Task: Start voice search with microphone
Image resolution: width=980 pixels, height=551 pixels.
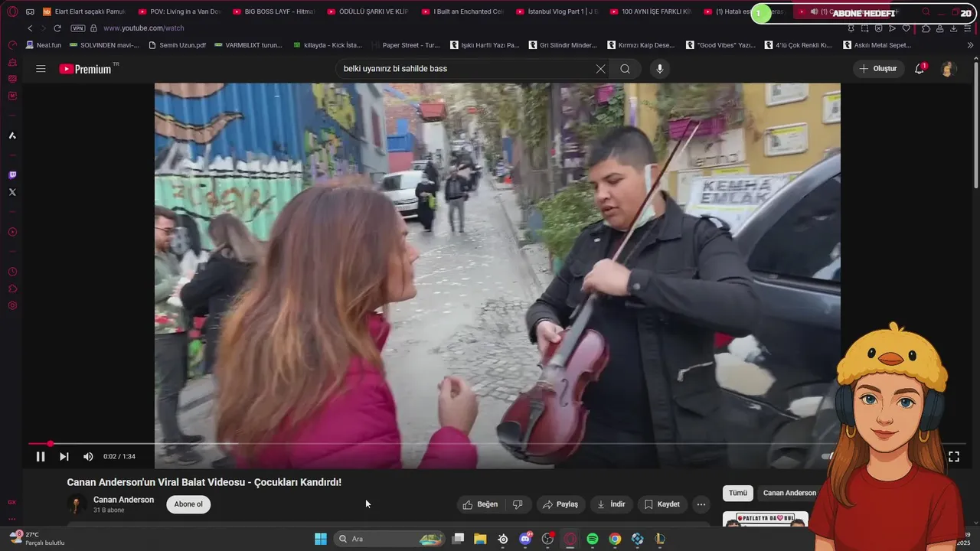Action: pyautogui.click(x=660, y=69)
